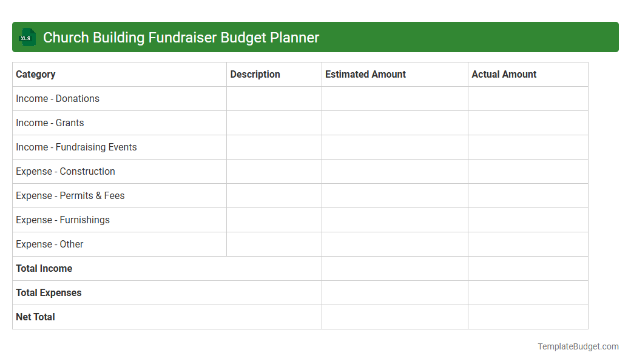The image size is (631, 364).
Task: Click the Description cell for Income - Grants
Action: pos(274,123)
